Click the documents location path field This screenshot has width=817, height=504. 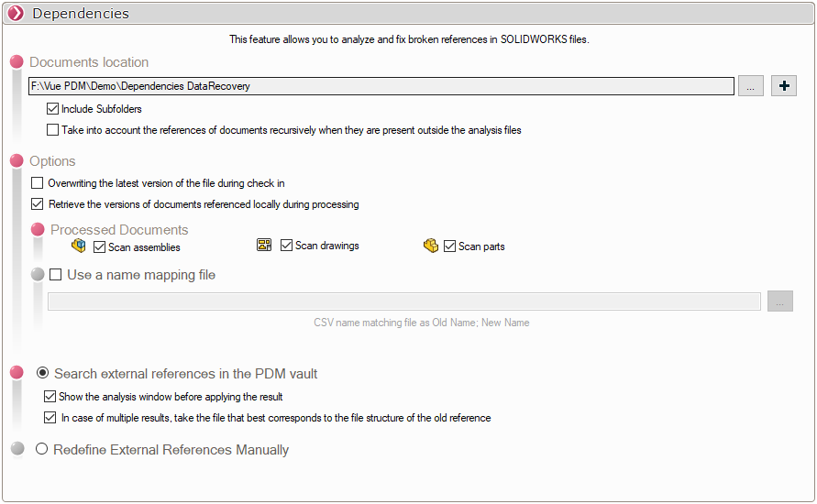tap(381, 86)
